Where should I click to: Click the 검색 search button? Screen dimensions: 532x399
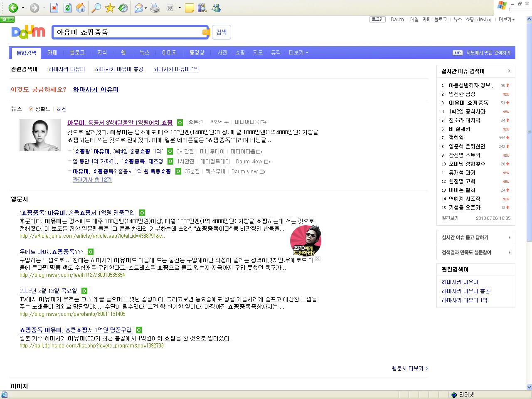point(222,32)
